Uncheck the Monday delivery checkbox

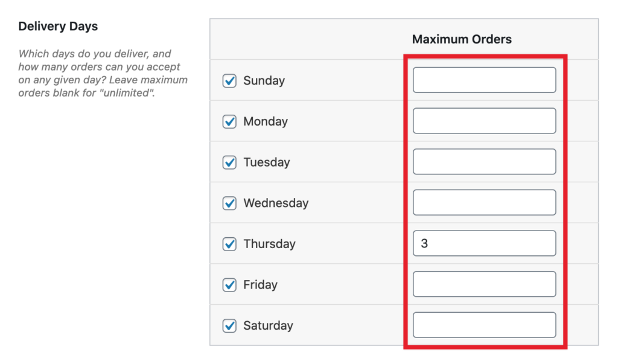tap(229, 121)
